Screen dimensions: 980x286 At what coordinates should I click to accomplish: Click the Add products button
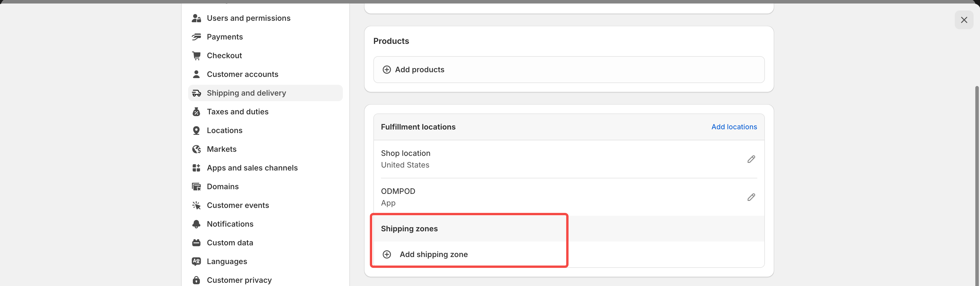(x=420, y=70)
